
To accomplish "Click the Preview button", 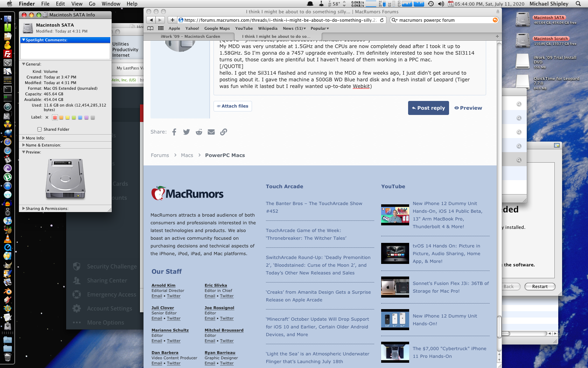I will coord(468,108).
